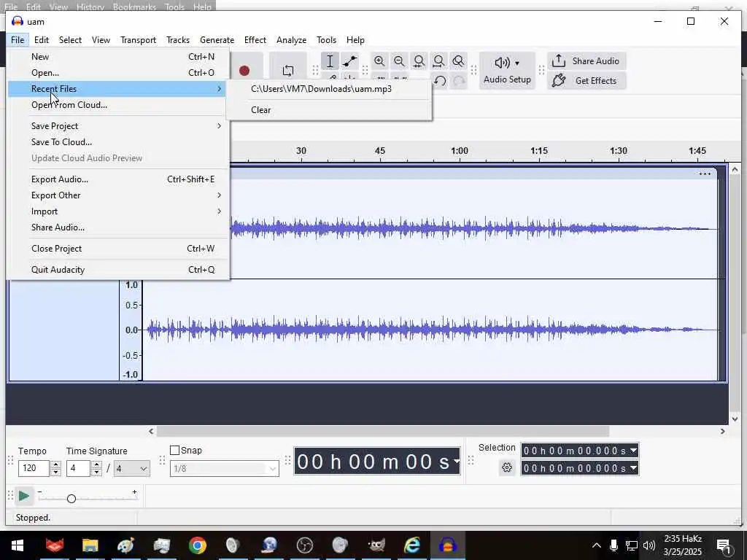Click the Zoom Toggle icon
The height and width of the screenshot is (560, 747).
(458, 61)
